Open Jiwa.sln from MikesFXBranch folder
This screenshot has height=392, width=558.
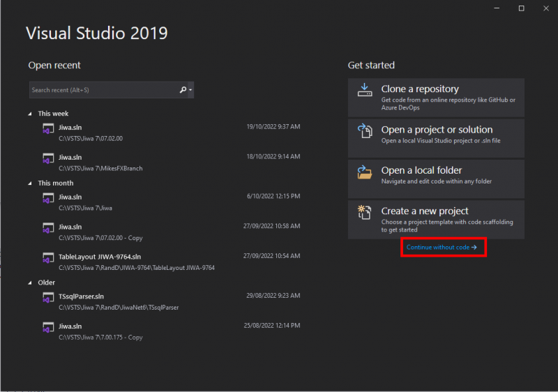point(70,158)
